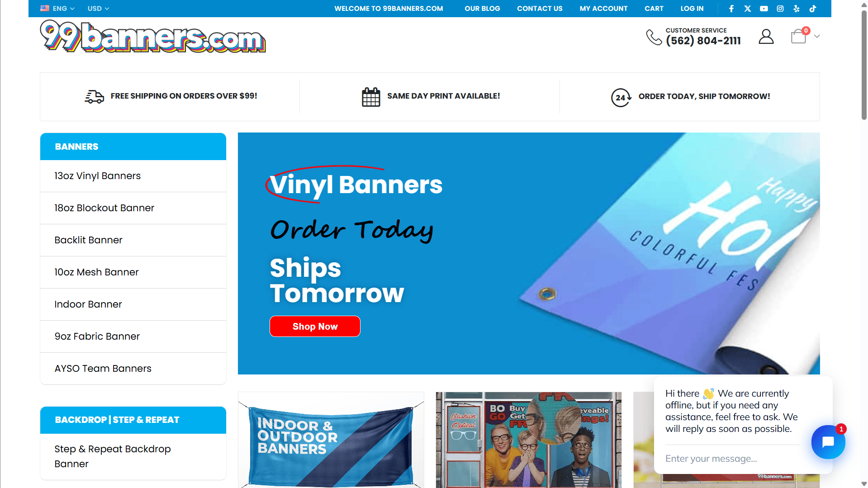Open the blue chat bubble widget
The width and height of the screenshot is (868, 488).
click(828, 442)
